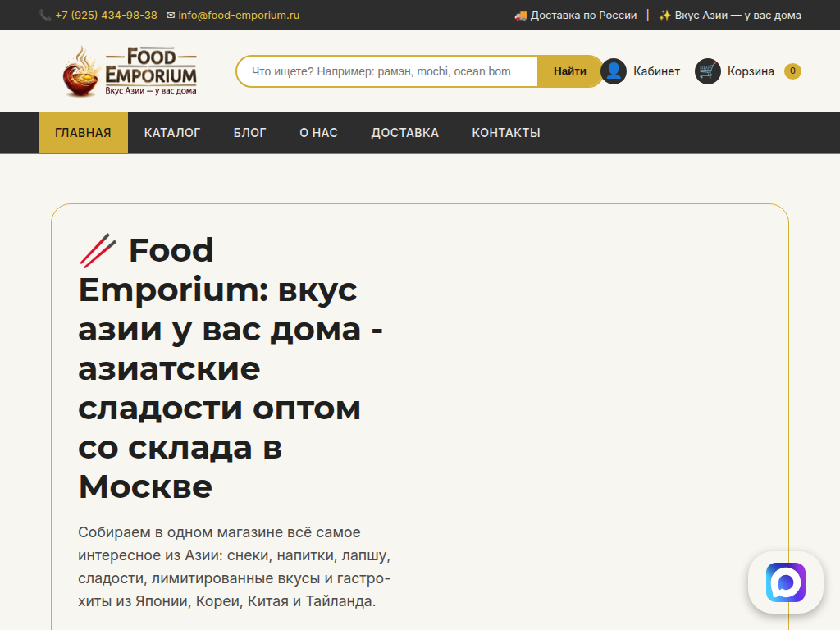This screenshot has width=840, height=630.
Task: Click the envelope icon before the email
Action: [x=171, y=16]
